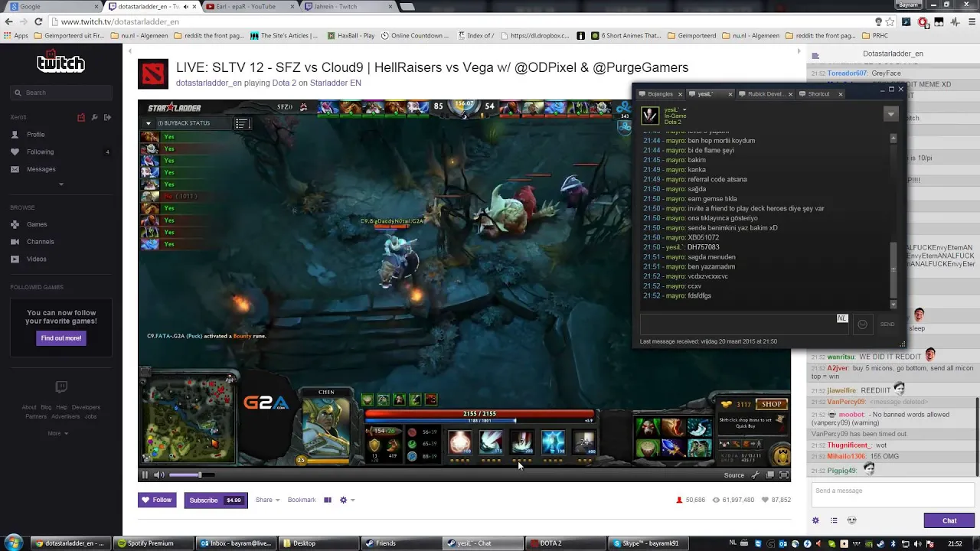This screenshot has width=980, height=551.
Task: Collapse chat panel arrow near stream title
Action: (799, 52)
